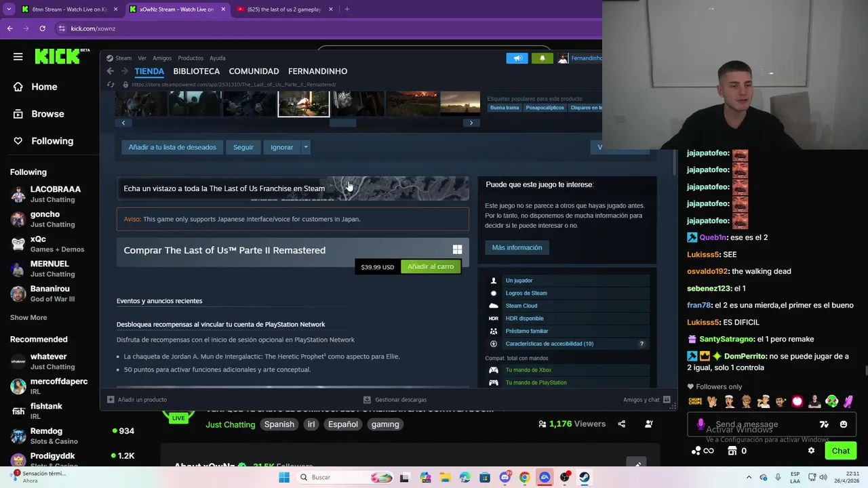Open LACOBRAAA channel in Following list
The height and width of the screenshot is (488, 868).
tap(50, 194)
